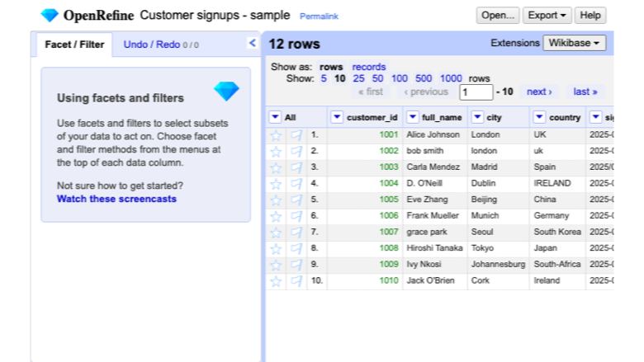Flag row 2 bob smith

pyautogui.click(x=296, y=151)
